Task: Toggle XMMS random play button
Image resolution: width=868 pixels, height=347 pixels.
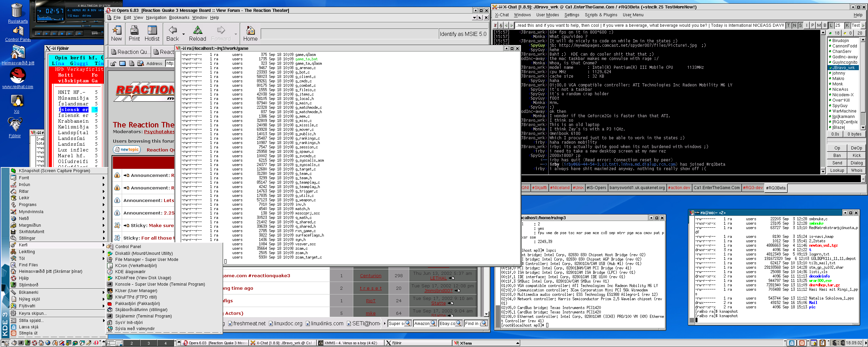Action: click(x=96, y=33)
